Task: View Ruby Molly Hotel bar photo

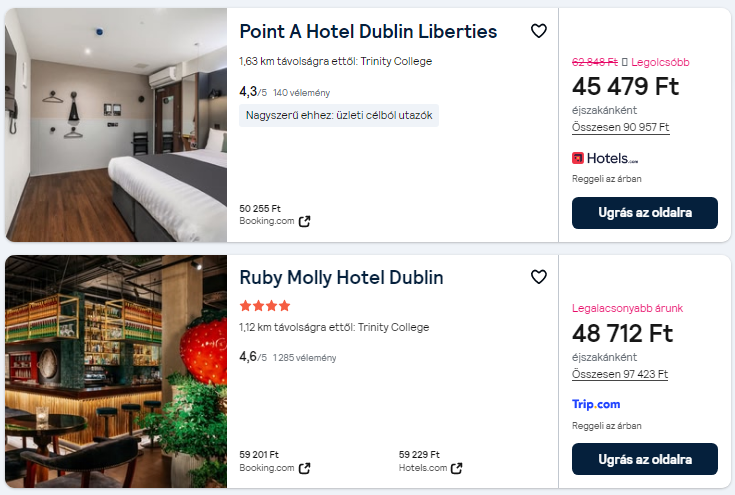Action: click(116, 371)
